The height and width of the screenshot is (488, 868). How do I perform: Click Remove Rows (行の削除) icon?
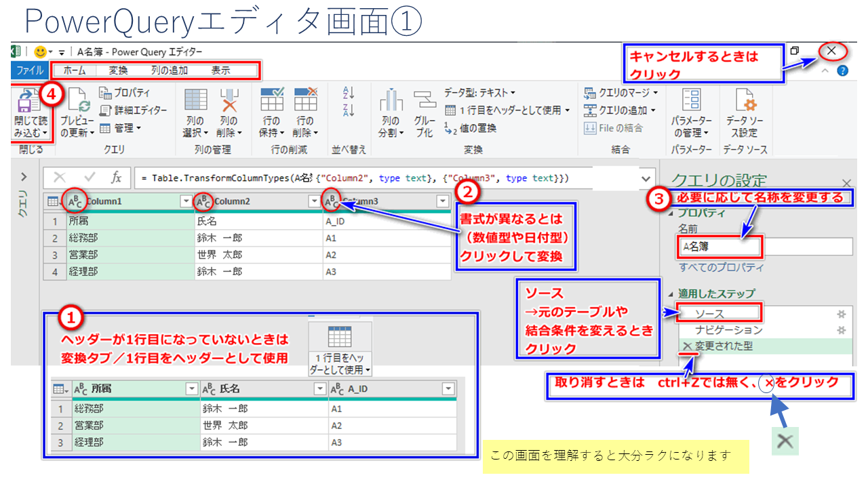coord(306,100)
